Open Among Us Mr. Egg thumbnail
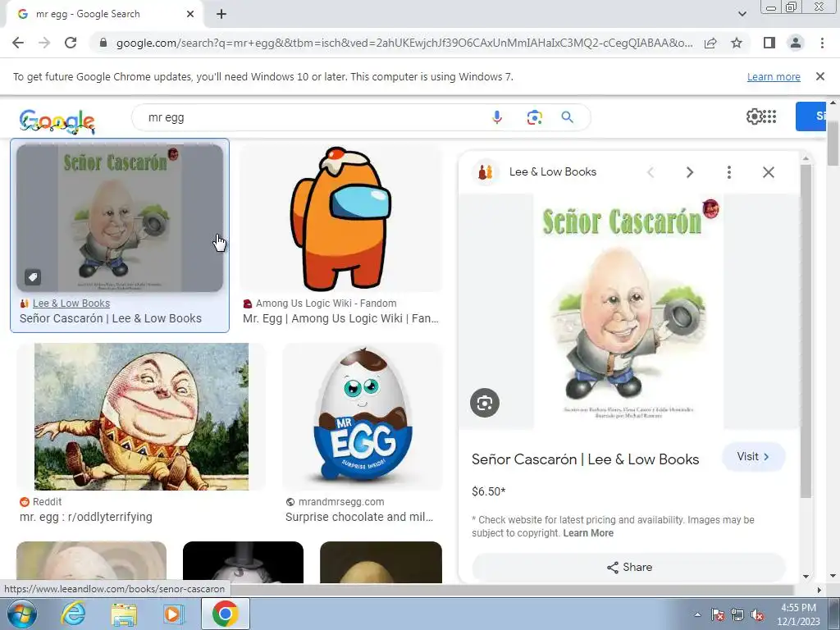840x630 pixels. 340,217
